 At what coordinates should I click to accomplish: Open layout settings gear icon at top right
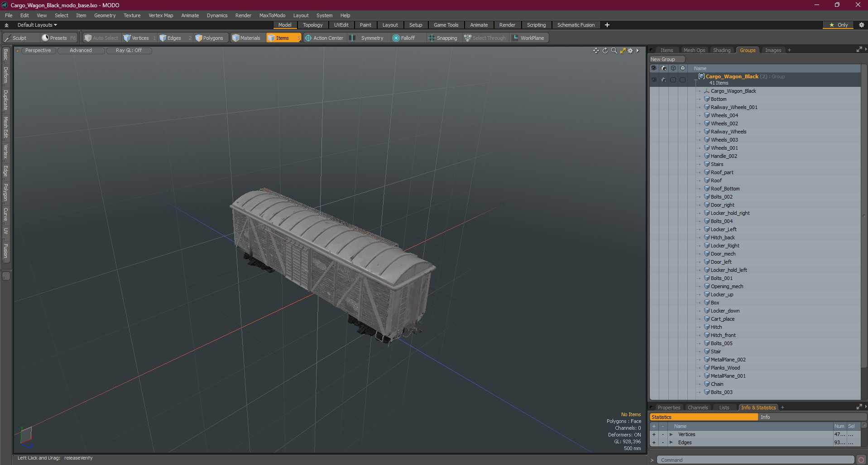[861, 25]
